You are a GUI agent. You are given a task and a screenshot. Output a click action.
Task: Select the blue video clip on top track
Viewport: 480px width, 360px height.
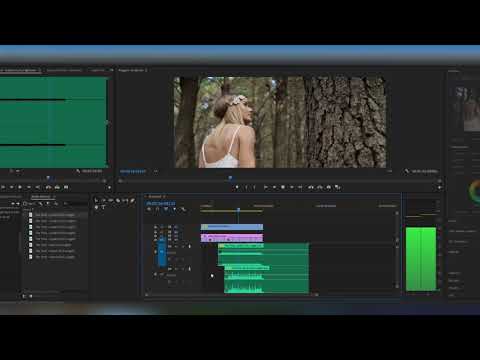pos(232,227)
